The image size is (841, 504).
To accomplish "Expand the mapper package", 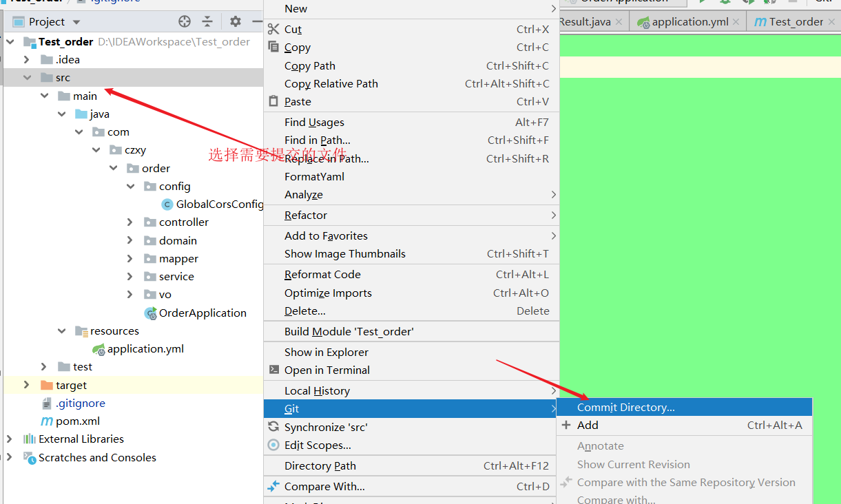I will (130, 258).
